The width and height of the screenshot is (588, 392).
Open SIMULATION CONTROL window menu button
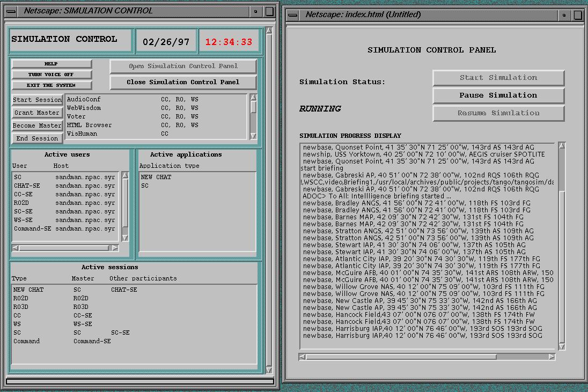[x=11, y=11]
